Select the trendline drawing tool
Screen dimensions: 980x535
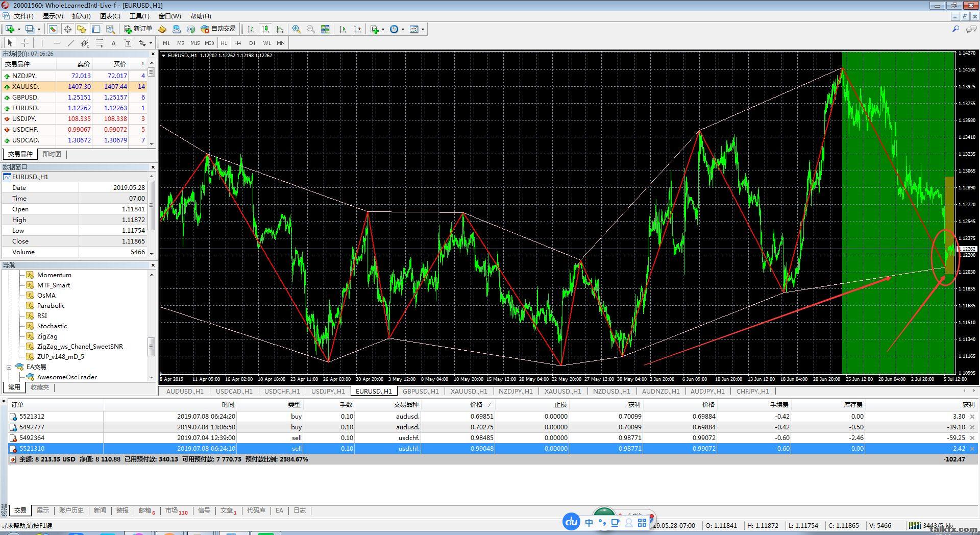coord(70,43)
